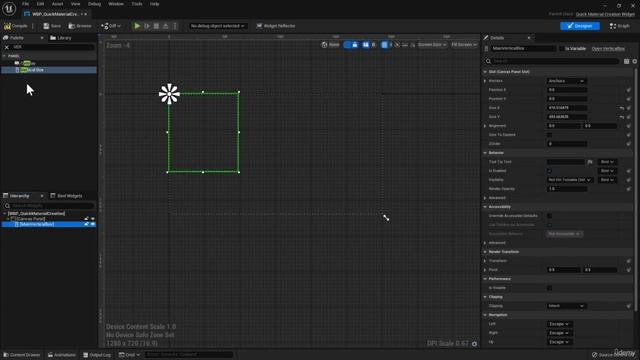Open the File menu

pos(25,4)
